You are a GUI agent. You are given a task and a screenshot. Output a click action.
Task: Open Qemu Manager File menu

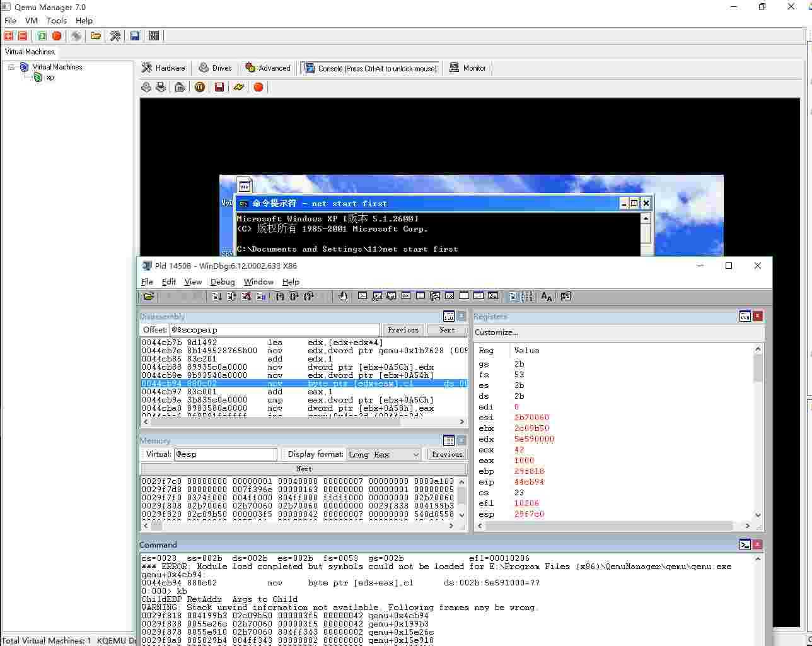coord(10,21)
